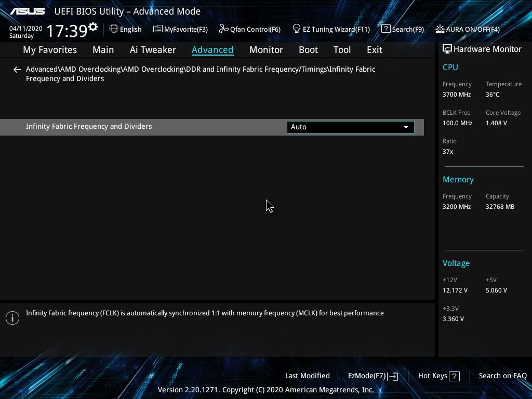Go back using the left arrow
The height and width of the screenshot is (399, 532).
click(x=17, y=70)
